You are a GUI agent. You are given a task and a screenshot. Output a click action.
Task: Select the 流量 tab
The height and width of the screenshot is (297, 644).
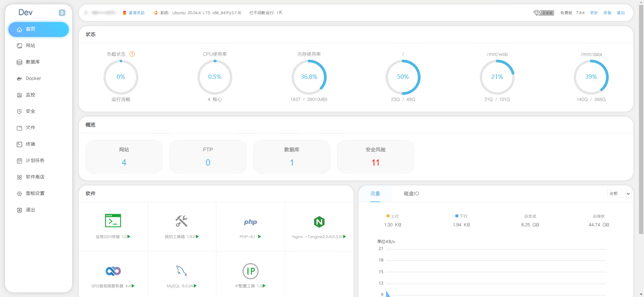(375, 194)
